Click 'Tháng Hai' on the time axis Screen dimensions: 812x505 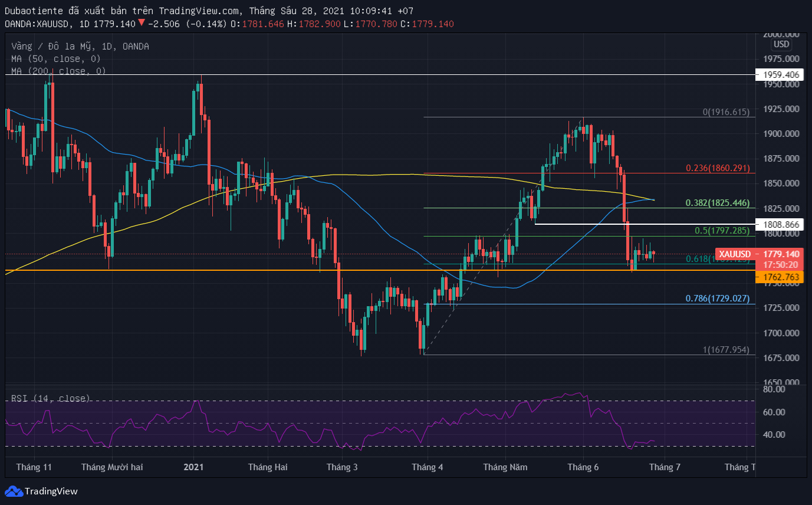coord(268,467)
